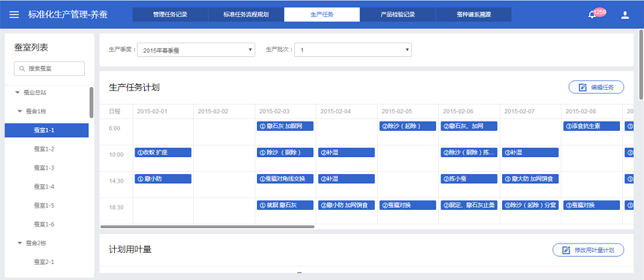Open the user profile icon

(x=625, y=15)
